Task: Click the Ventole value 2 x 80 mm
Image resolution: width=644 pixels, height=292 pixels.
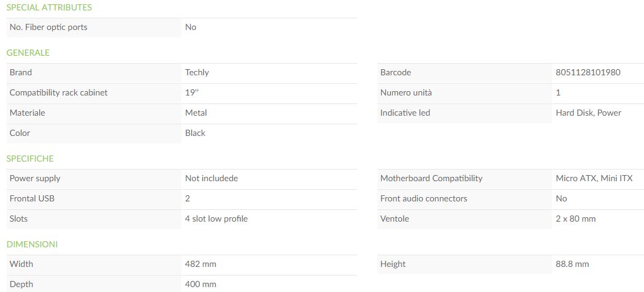Action: tap(575, 219)
